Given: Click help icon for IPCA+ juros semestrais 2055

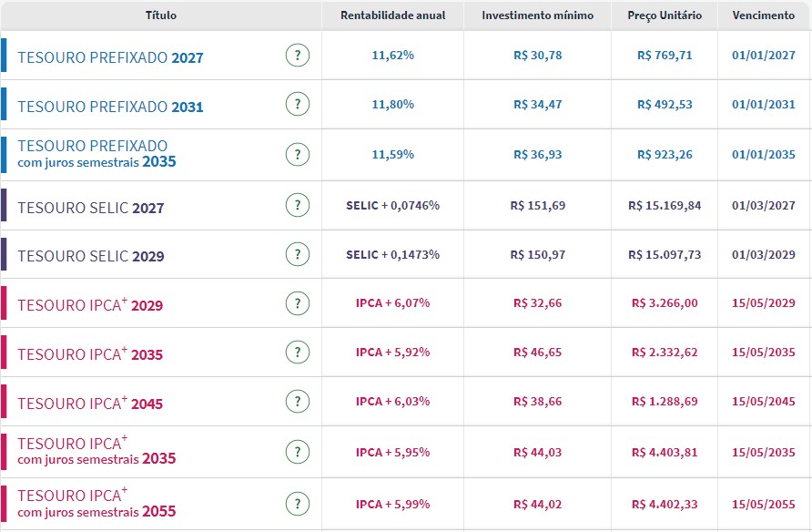Looking at the screenshot, I should (297, 504).
